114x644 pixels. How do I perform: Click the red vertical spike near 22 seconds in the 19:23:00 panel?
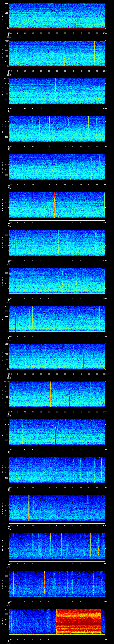(x=44, y=281)
